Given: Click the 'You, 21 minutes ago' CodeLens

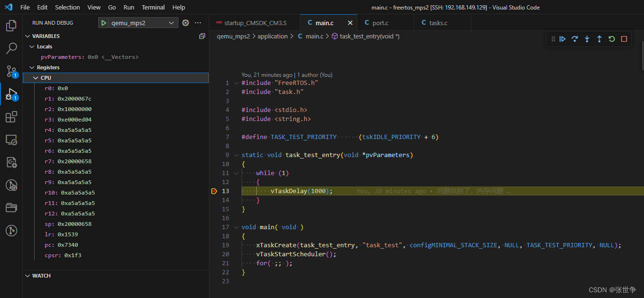Looking at the screenshot, I should tap(267, 75).
